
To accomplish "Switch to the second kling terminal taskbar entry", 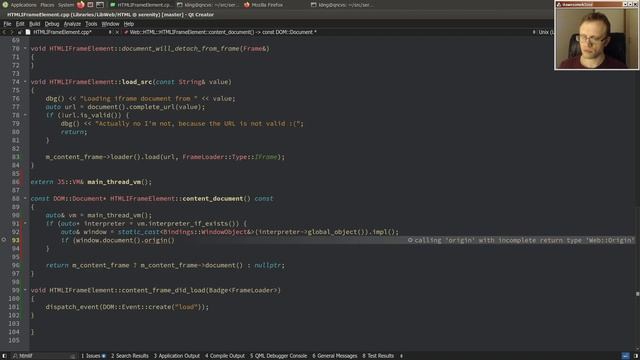I will (x=341, y=5).
